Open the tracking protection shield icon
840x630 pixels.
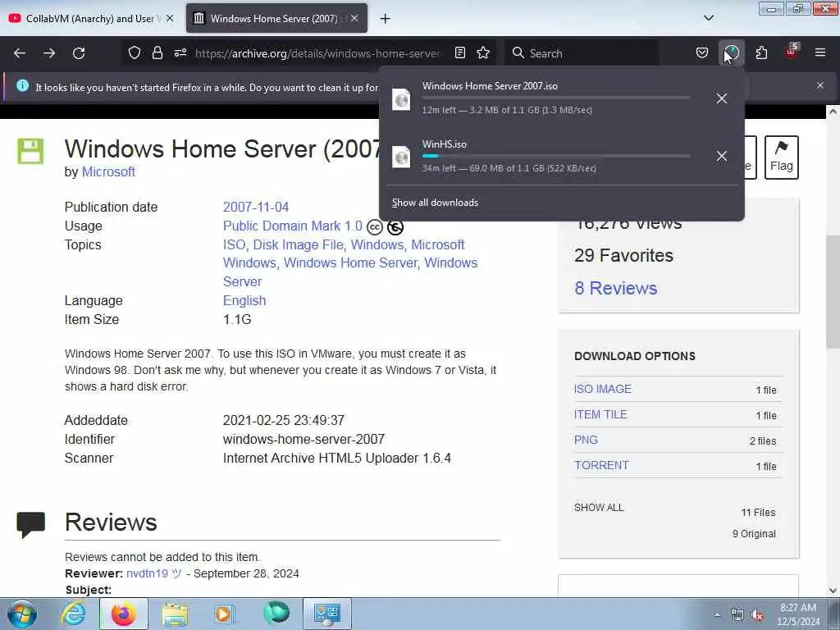[135, 52]
